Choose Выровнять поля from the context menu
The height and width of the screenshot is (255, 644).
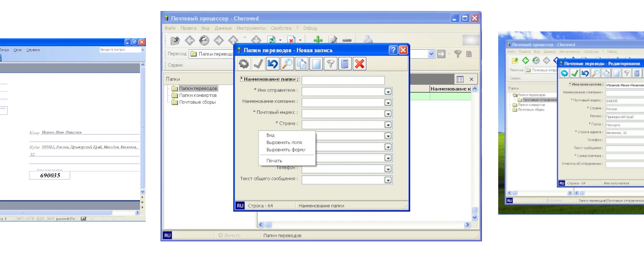pos(284,142)
